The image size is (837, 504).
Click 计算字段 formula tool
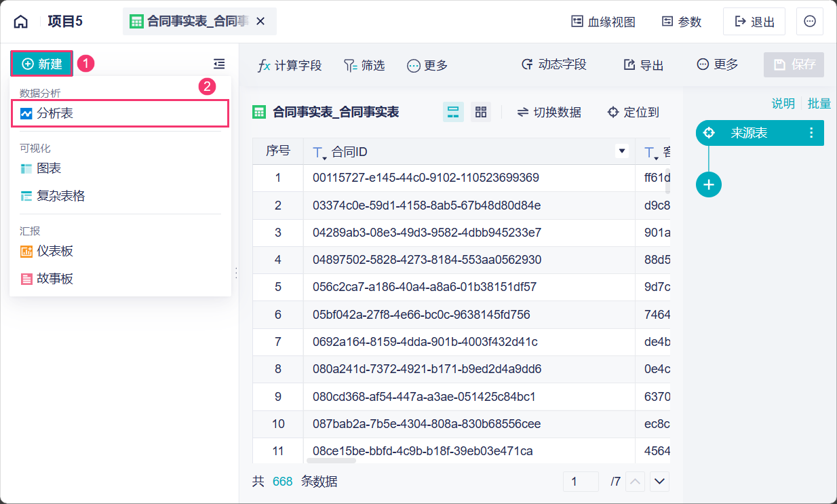(290, 65)
